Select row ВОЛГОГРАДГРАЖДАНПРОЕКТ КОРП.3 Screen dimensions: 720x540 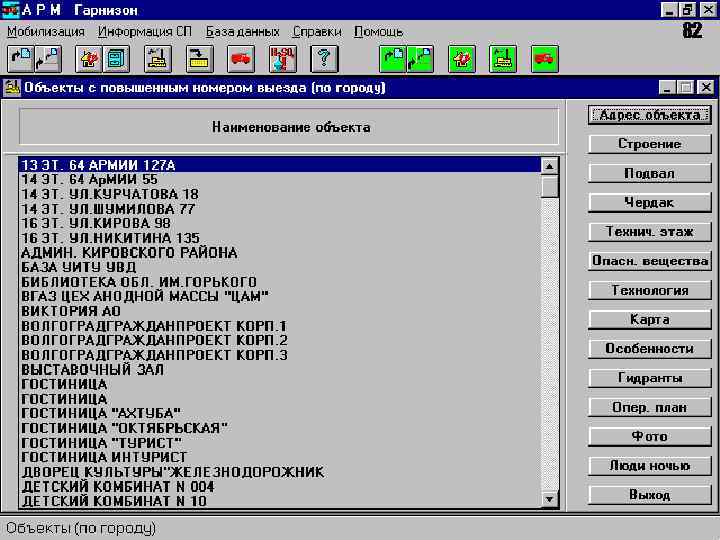[280, 355]
